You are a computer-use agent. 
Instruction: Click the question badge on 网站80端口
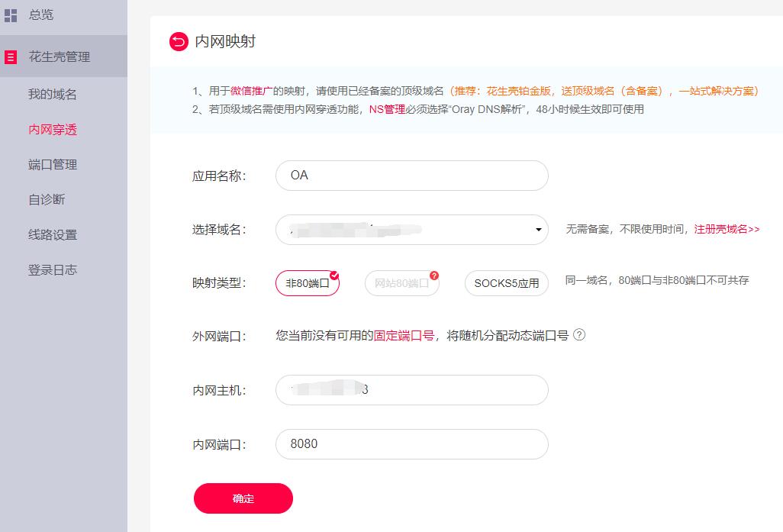pyautogui.click(x=434, y=276)
